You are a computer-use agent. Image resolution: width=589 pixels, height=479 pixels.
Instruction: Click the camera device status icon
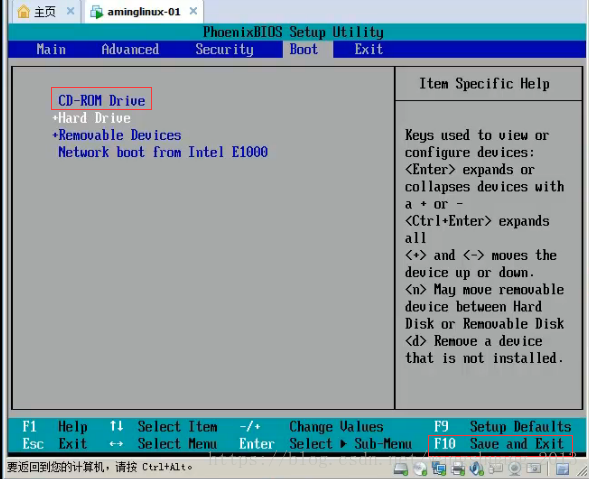[x=534, y=468]
